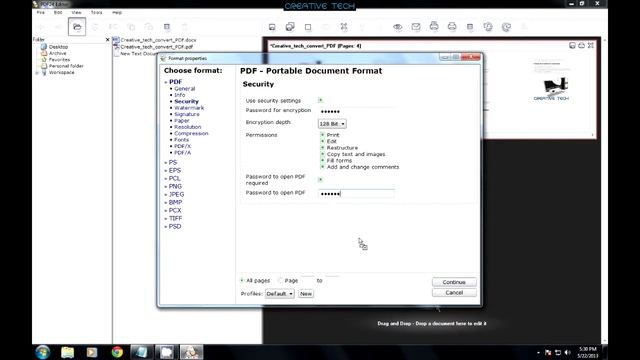The height and width of the screenshot is (360, 640).
Task: Click the Password for encryption field
Action: coord(356,111)
